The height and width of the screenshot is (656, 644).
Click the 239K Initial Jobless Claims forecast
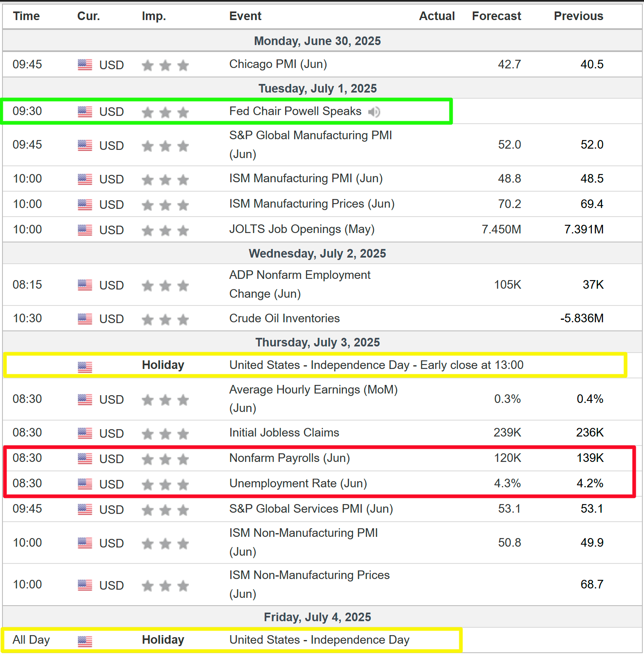click(x=508, y=432)
